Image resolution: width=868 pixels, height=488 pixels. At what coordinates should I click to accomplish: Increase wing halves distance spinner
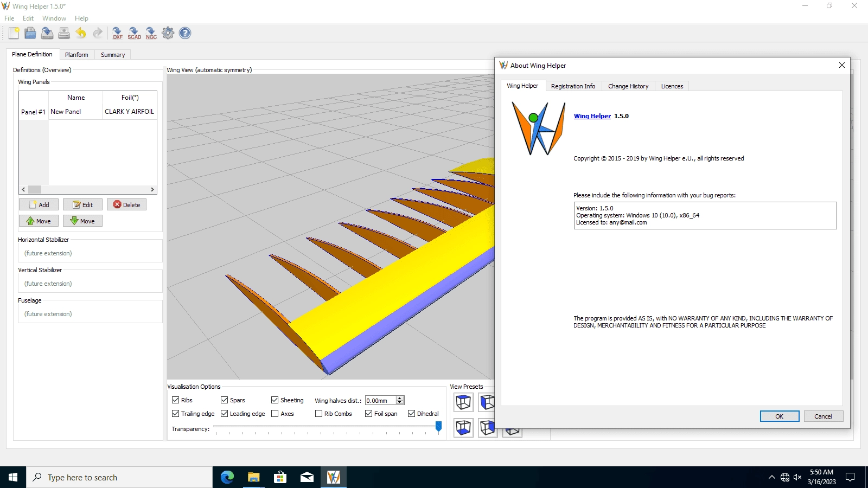(x=400, y=398)
